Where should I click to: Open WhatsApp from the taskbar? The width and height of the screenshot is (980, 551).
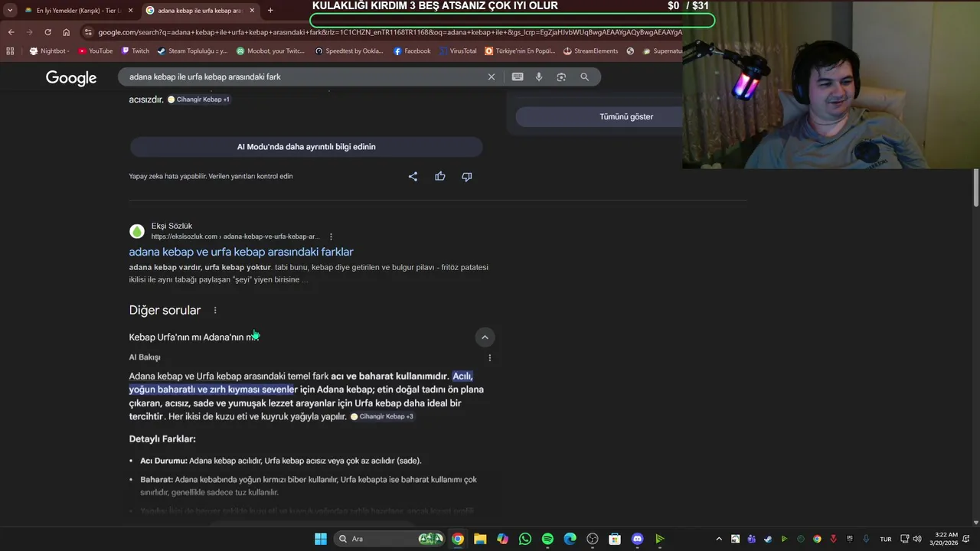(x=524, y=539)
